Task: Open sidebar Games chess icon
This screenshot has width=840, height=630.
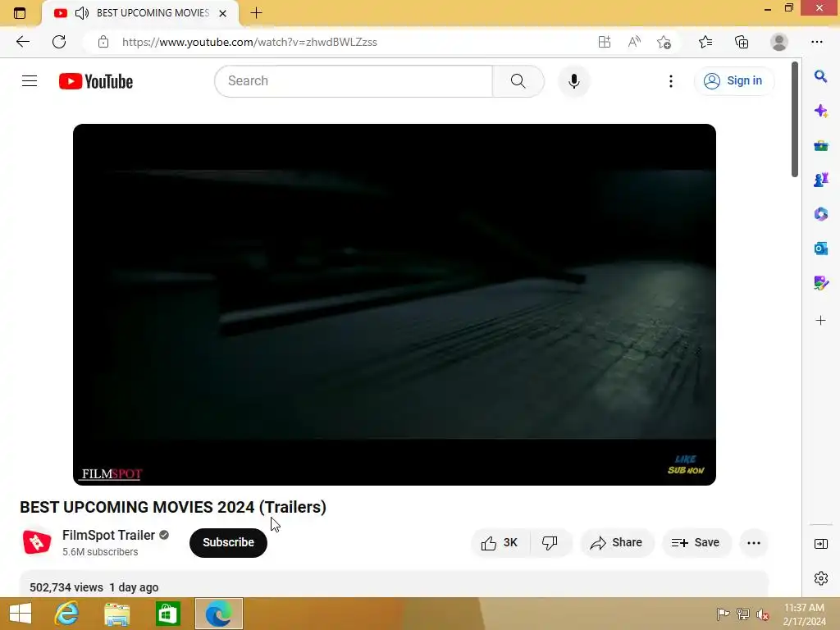Action: [x=820, y=180]
